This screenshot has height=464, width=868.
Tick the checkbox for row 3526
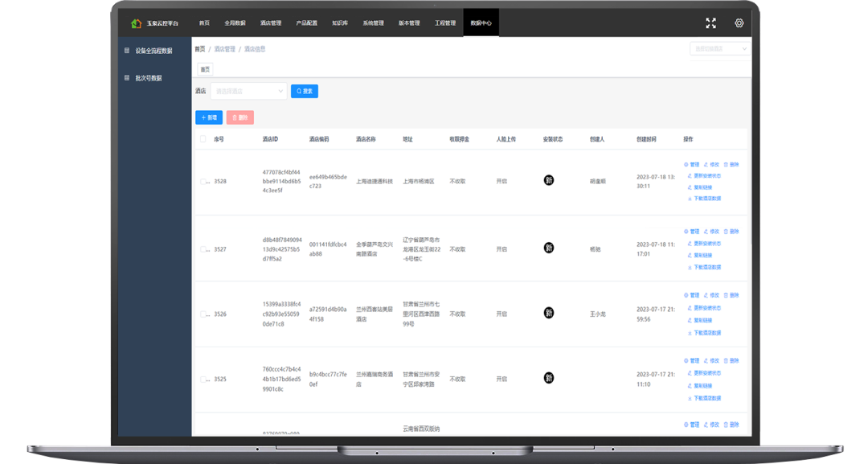203,314
